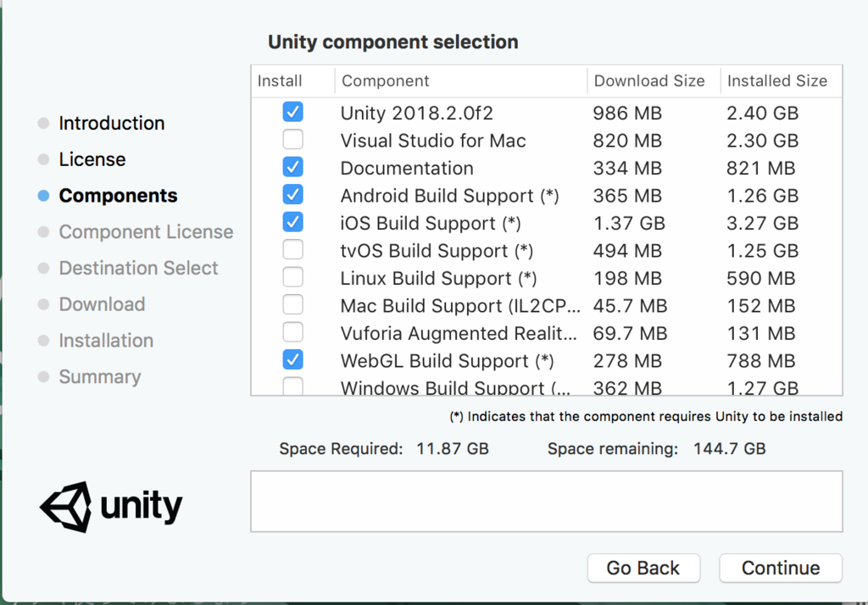Uncheck the Unity 2018.2.0f2 install checkbox

coord(292,112)
